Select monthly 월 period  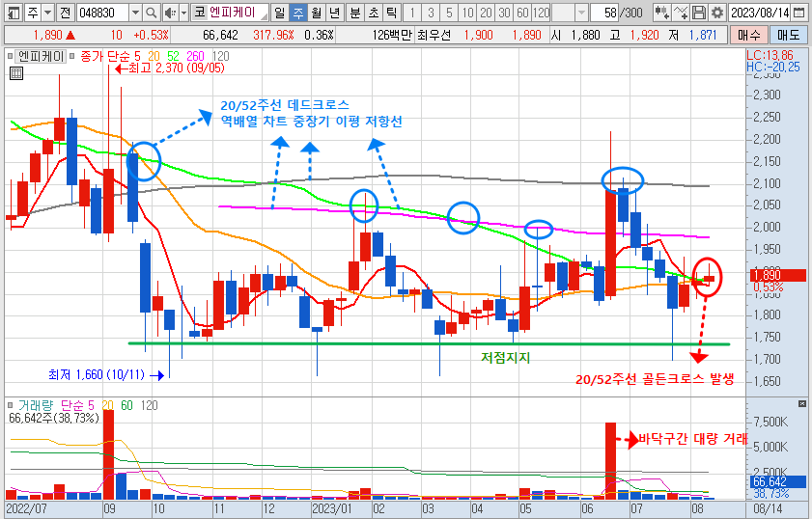coord(317,13)
